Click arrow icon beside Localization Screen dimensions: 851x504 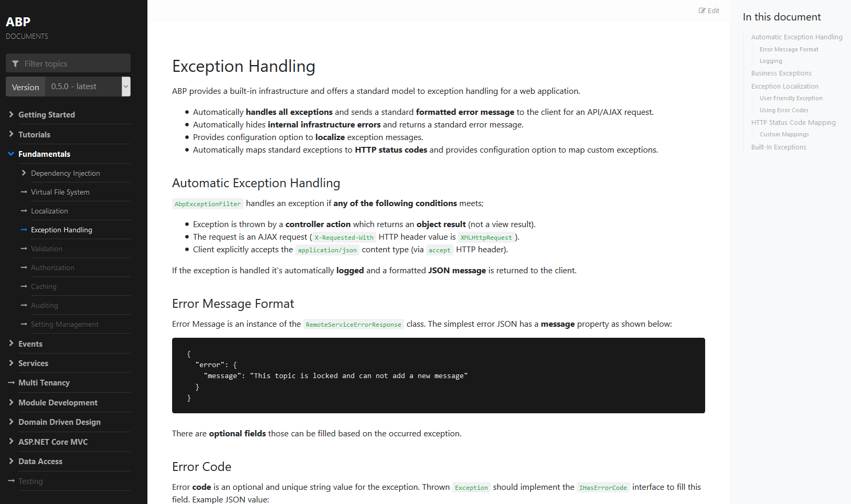(x=24, y=211)
